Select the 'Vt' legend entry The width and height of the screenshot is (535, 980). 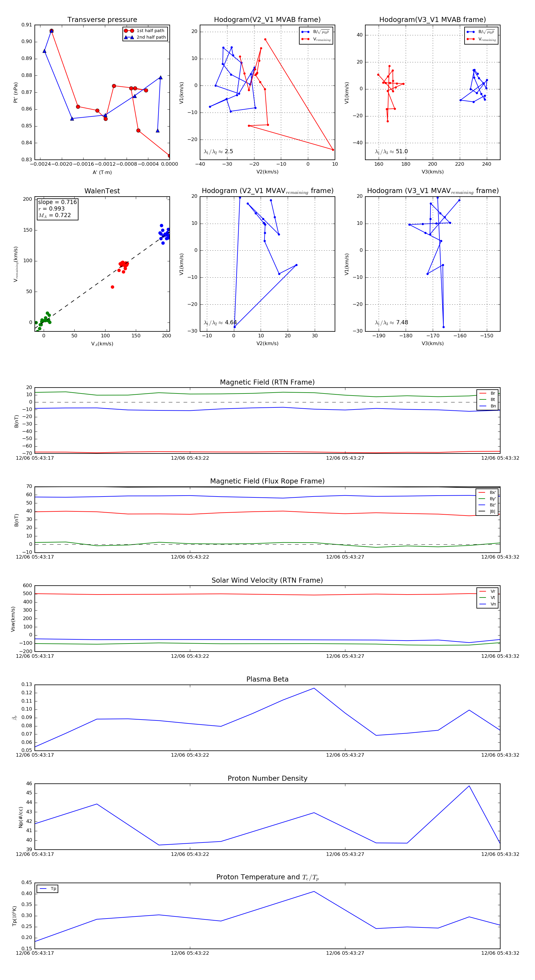487,598
